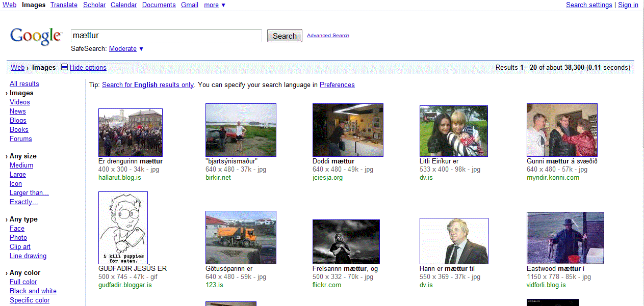This screenshot has width=644, height=306.
Task: Open the protest crowd image thumbnail
Action: [x=130, y=132]
